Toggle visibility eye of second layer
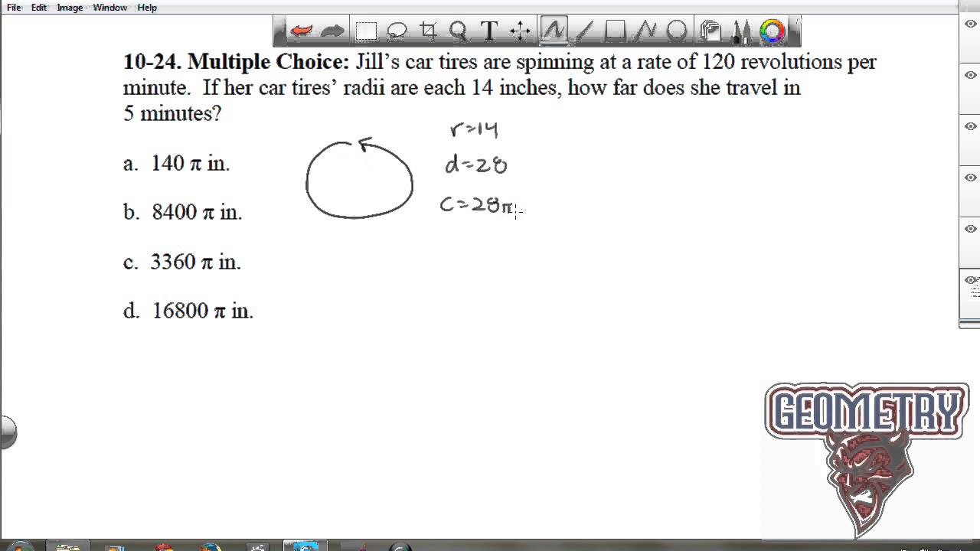This screenshot has width=980, height=551. [x=971, y=75]
